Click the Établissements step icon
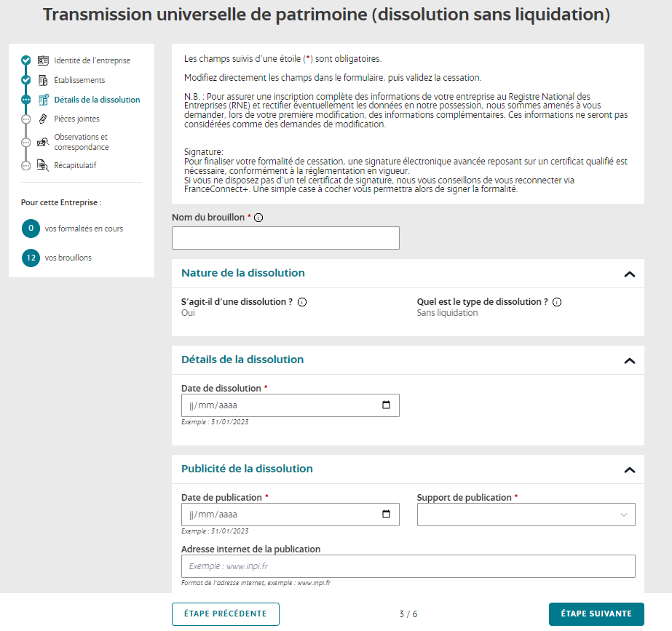672x631 pixels. 43,80
